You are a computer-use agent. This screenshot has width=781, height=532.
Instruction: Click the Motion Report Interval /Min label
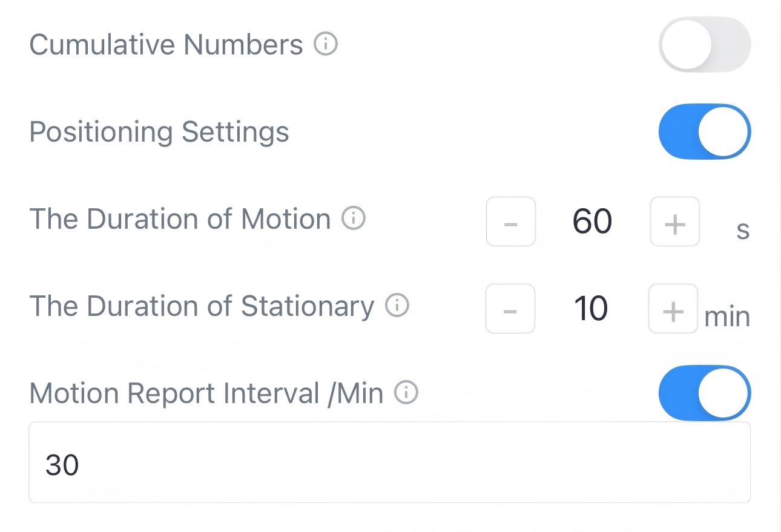pos(206,393)
